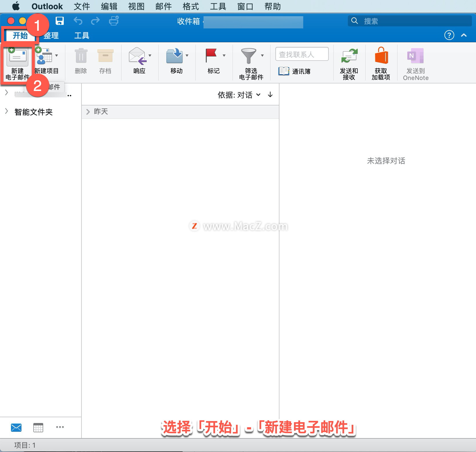Open the Apple menu

pos(16,6)
